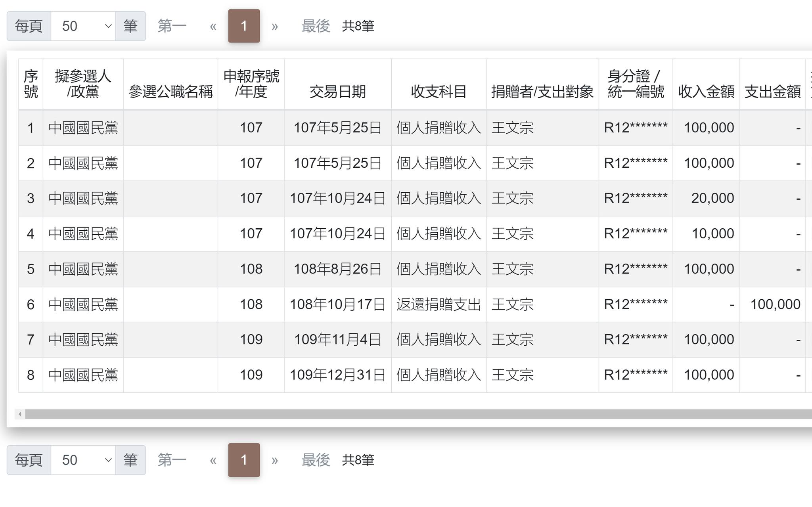Click 支出金額 column header

pyautogui.click(x=772, y=84)
